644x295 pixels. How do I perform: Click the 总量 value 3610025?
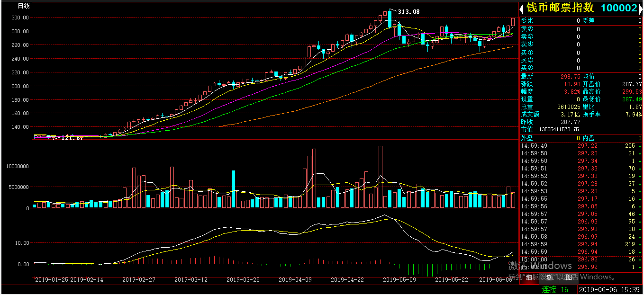[569, 107]
